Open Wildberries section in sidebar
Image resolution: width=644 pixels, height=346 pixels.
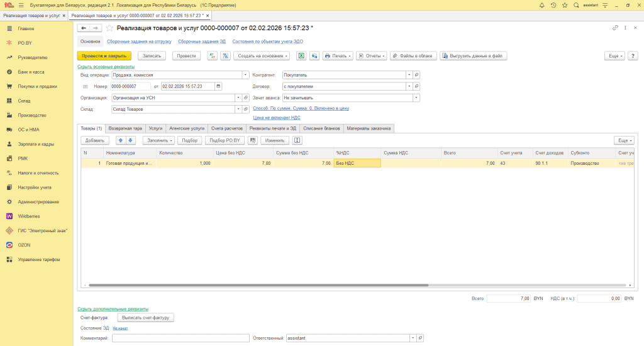coord(29,216)
